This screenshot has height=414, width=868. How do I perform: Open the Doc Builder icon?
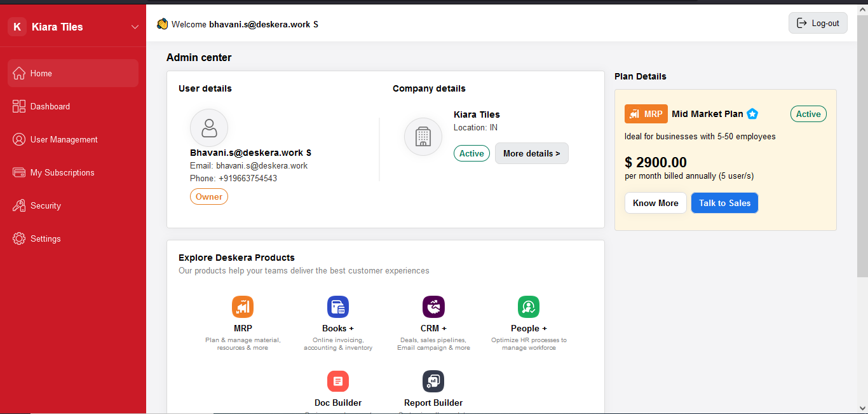click(338, 382)
